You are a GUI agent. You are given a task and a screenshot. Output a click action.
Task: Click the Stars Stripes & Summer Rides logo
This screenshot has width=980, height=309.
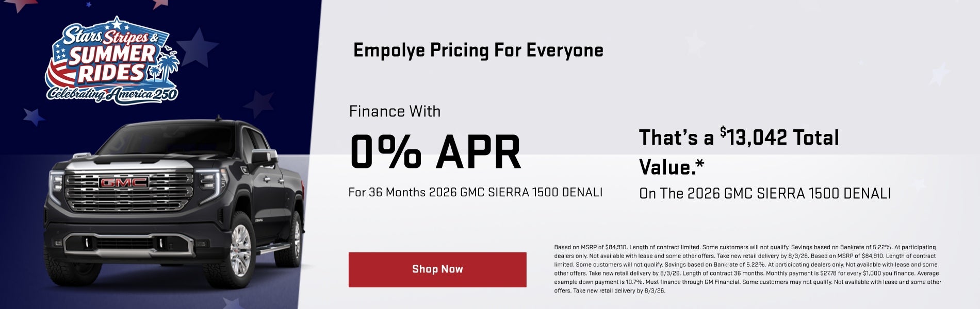click(112, 60)
